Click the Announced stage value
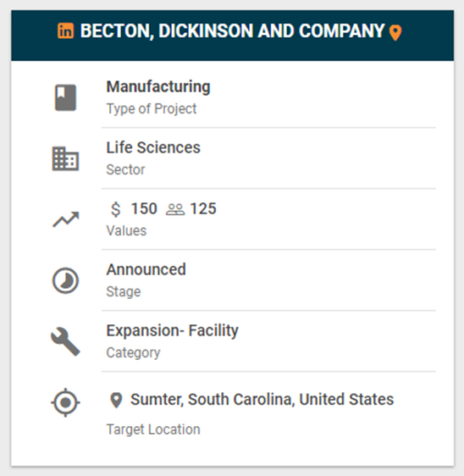Screen dimensions: 464x476 pyautogui.click(x=146, y=269)
